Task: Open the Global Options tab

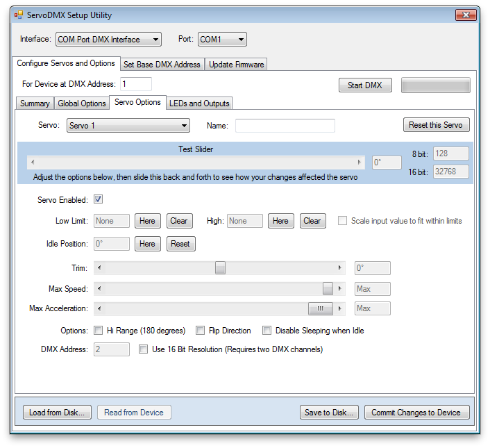Action: pos(82,103)
